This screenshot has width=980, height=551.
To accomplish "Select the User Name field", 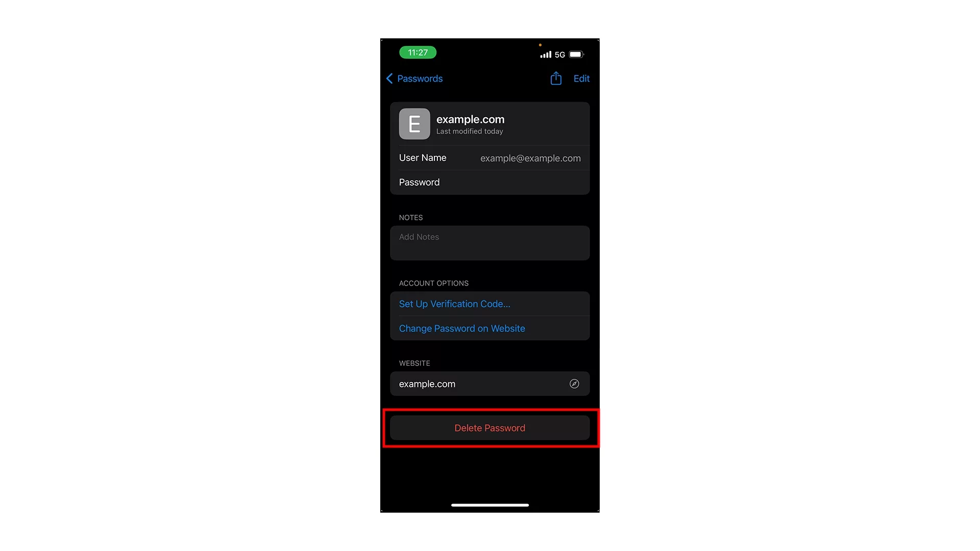I will click(x=490, y=158).
